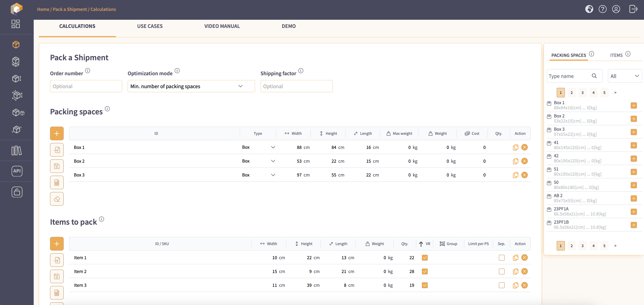Open the help question mark icon

602,9
